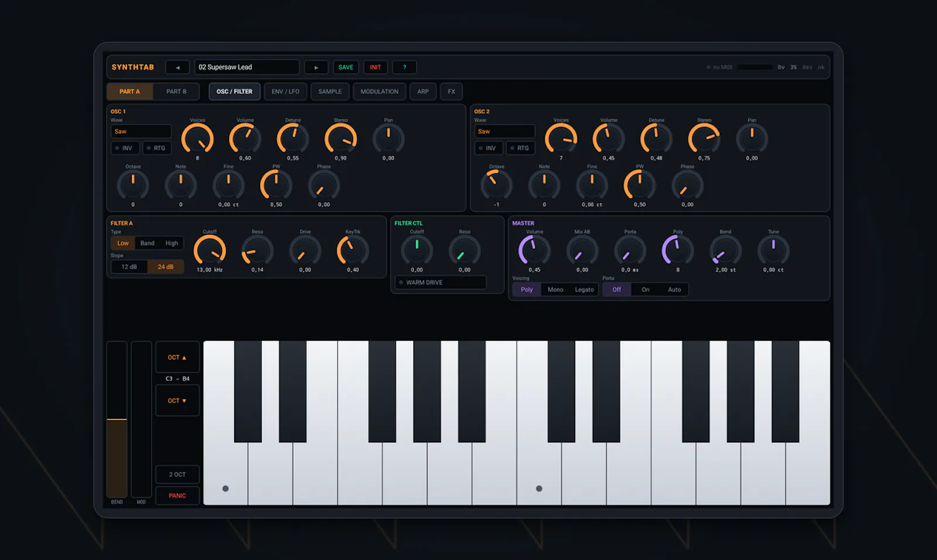This screenshot has height=560, width=937.
Task: Click the MOD wheel slider
Action: coord(141,420)
